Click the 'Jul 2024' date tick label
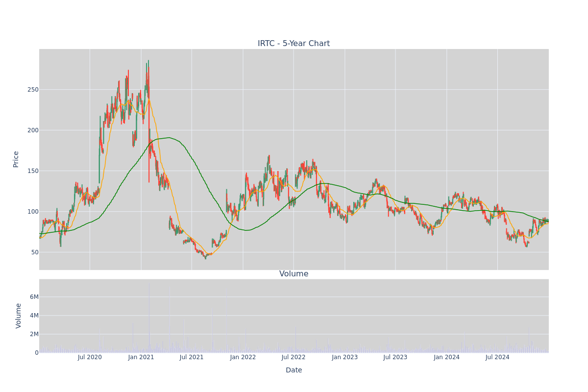This screenshot has width=588, height=392. point(497,357)
